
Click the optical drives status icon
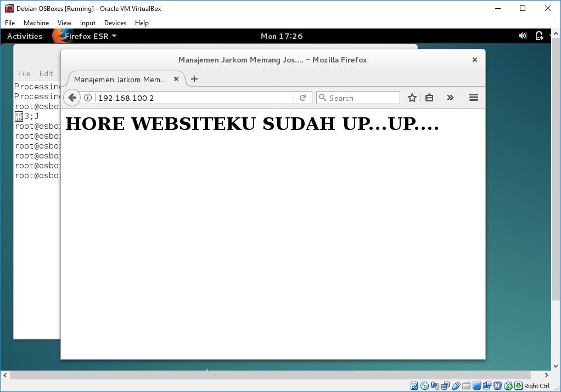pyautogui.click(x=424, y=385)
